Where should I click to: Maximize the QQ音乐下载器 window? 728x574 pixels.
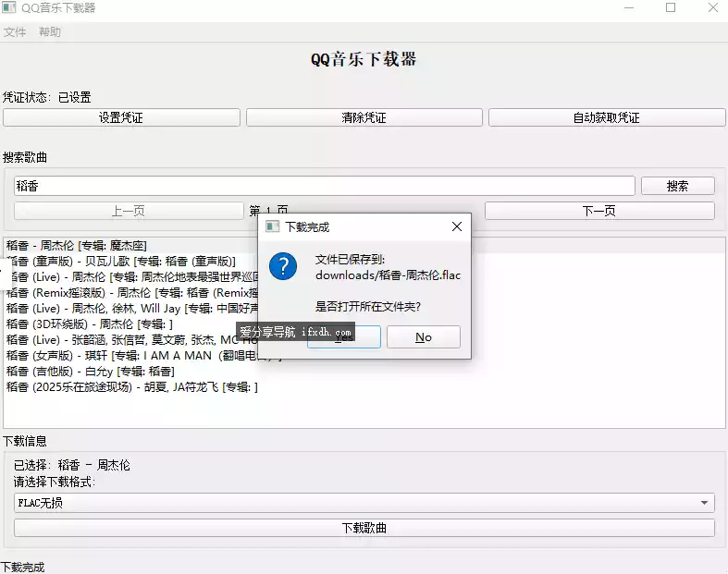pos(671,8)
